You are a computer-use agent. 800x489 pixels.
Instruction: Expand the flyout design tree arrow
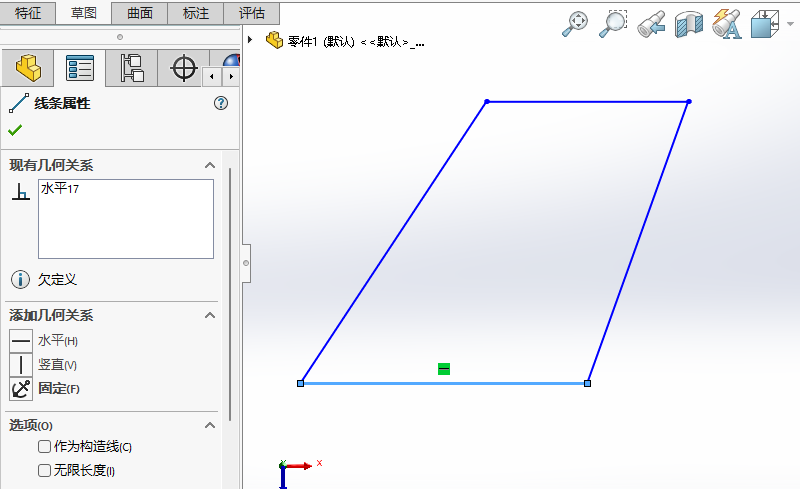(250, 39)
